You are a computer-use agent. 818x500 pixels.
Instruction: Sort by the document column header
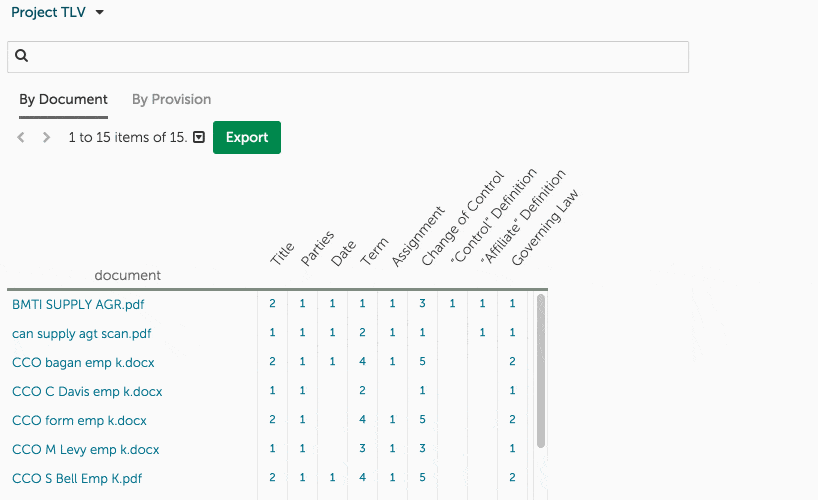click(127, 275)
